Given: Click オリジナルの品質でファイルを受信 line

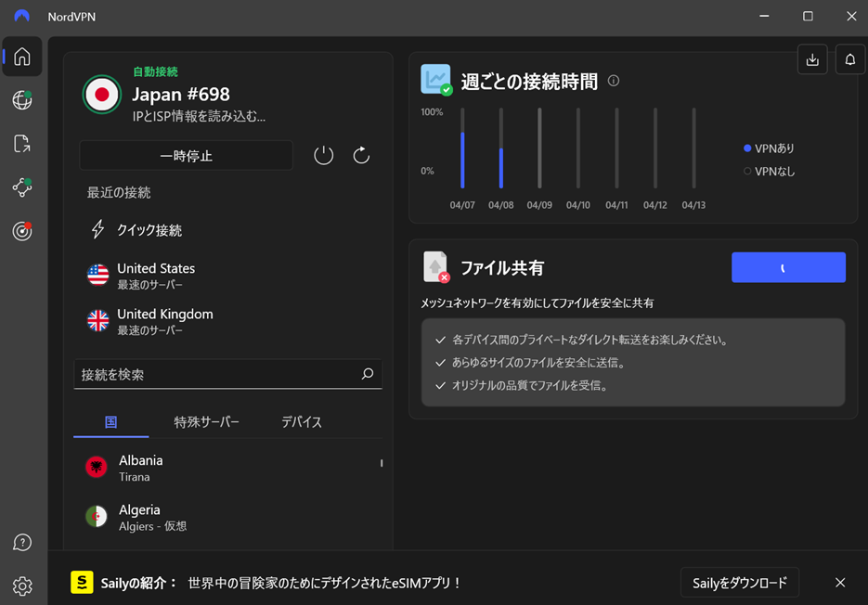Looking at the screenshot, I should tap(530, 385).
